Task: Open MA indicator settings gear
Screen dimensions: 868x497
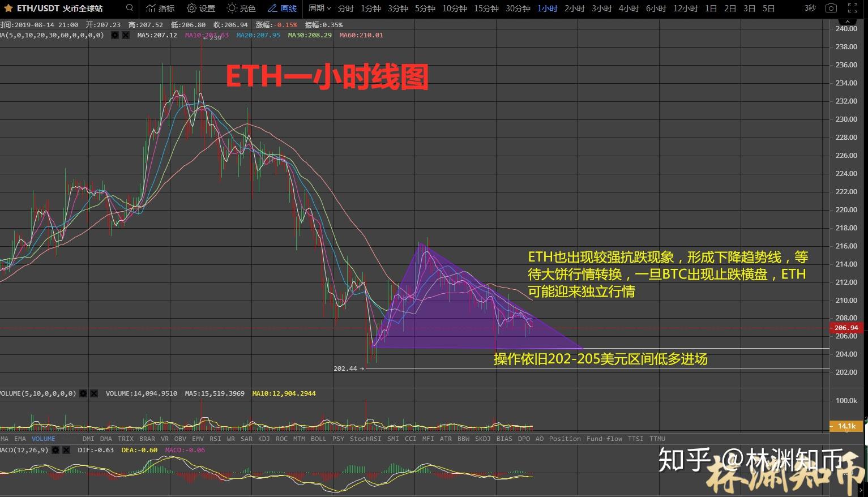Action: pos(115,35)
